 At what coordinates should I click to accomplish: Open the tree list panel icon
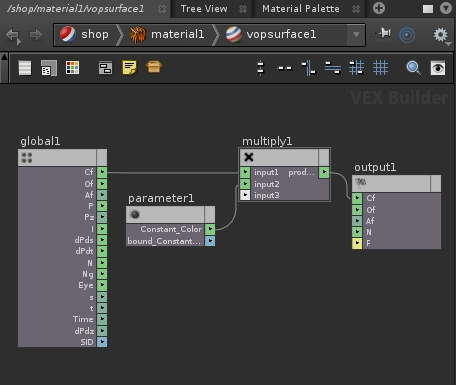tap(49, 68)
